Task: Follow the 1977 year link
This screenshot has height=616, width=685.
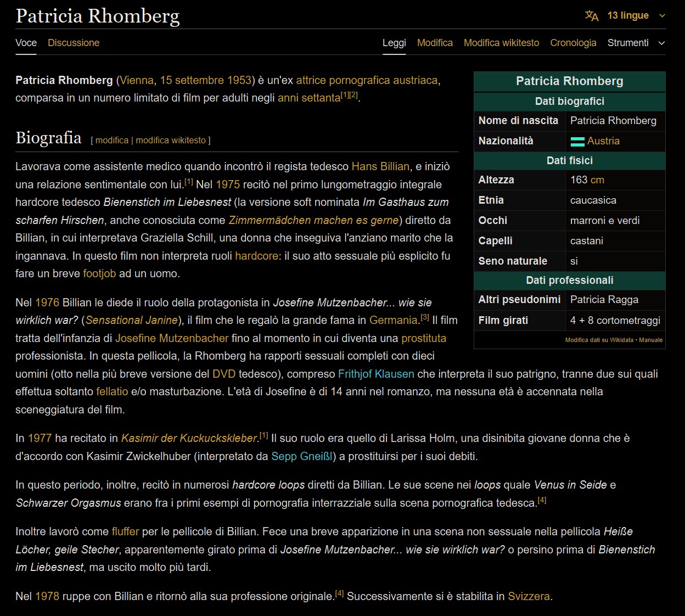Action: point(40,438)
